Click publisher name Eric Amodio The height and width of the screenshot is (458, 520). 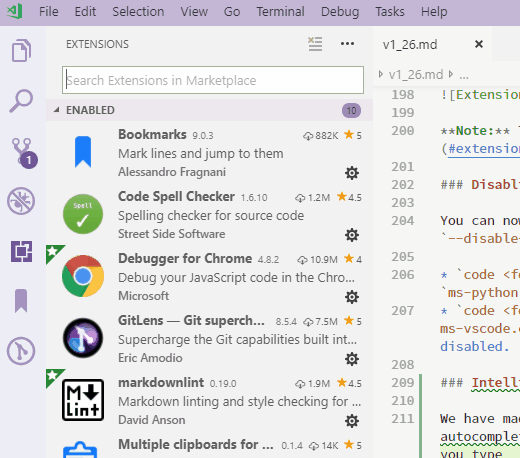150,358
